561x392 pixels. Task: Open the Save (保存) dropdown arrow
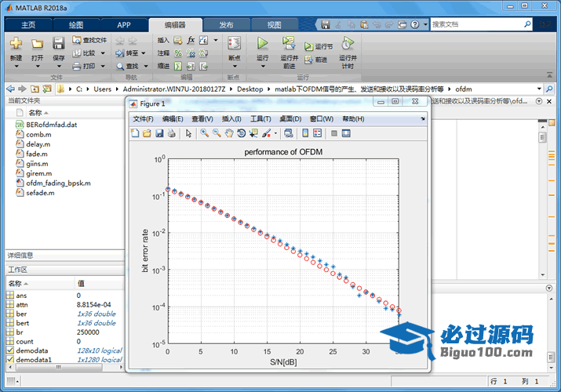(x=59, y=67)
